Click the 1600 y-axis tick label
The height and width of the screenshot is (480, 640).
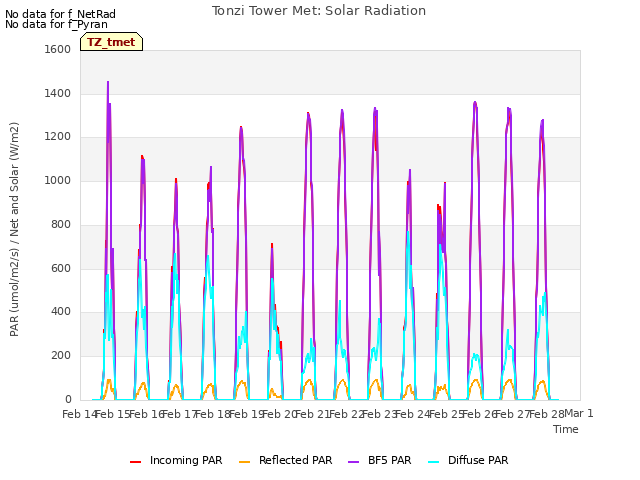coord(58,49)
